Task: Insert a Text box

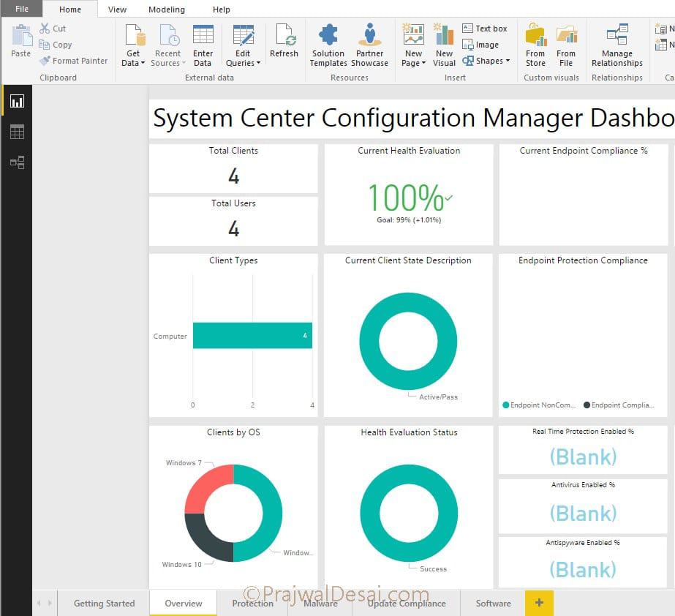Action: coord(485,29)
